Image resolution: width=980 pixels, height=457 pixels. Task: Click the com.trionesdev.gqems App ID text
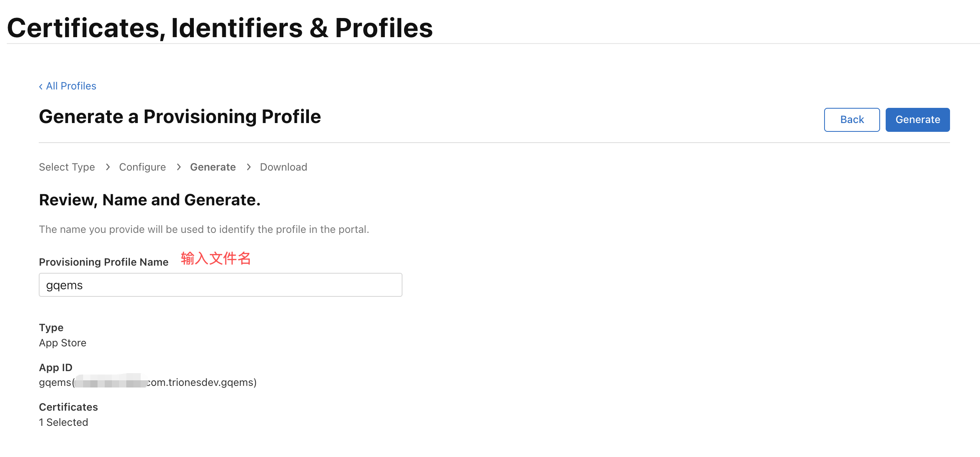[201, 383]
